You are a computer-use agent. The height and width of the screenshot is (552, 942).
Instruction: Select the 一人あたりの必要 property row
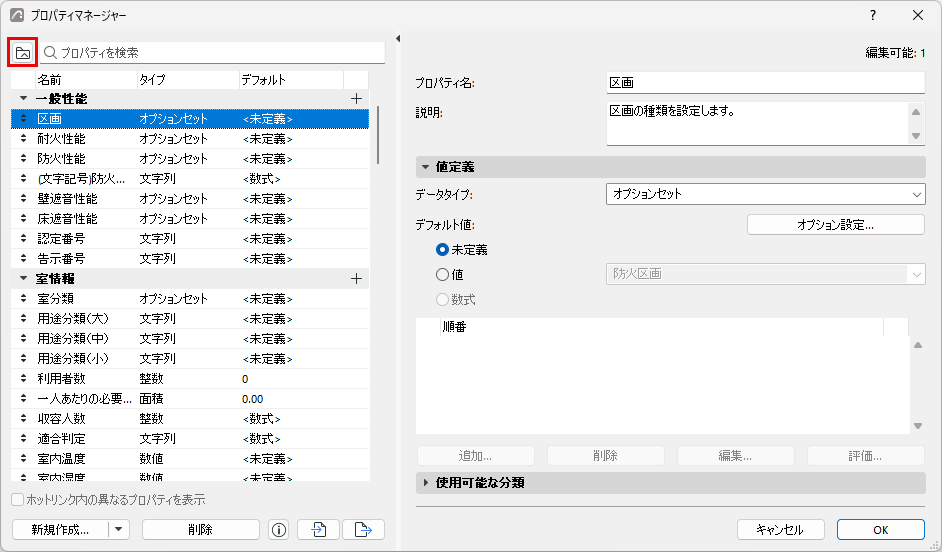tap(190, 399)
